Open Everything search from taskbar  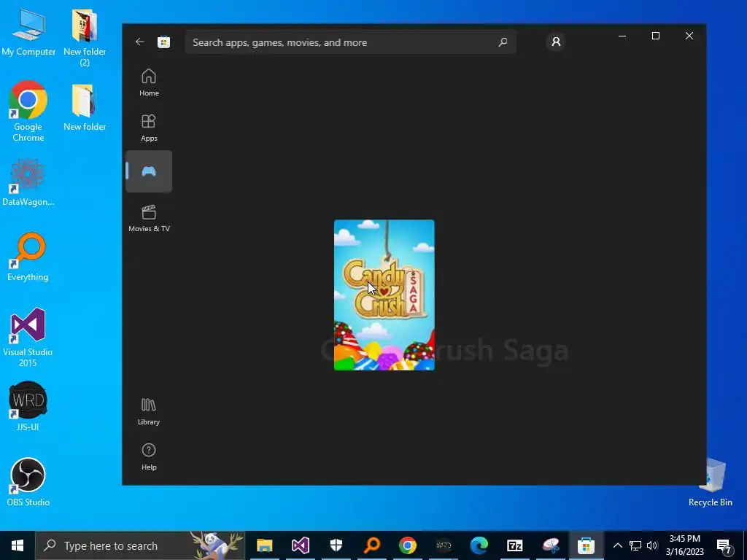pyautogui.click(x=371, y=545)
